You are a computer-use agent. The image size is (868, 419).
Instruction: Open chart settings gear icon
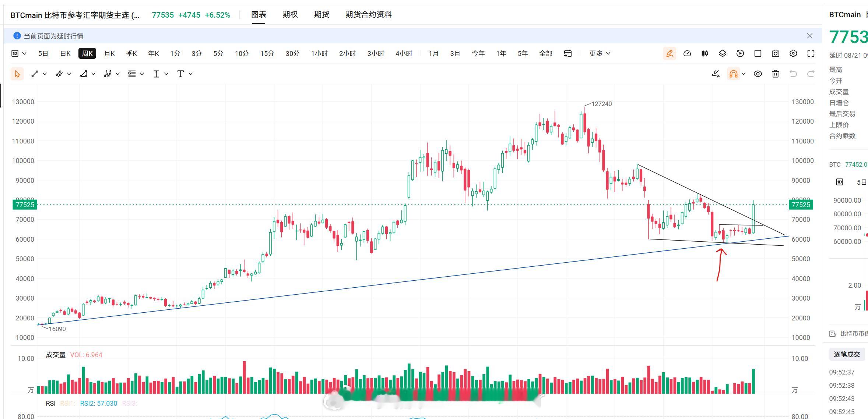coord(793,53)
